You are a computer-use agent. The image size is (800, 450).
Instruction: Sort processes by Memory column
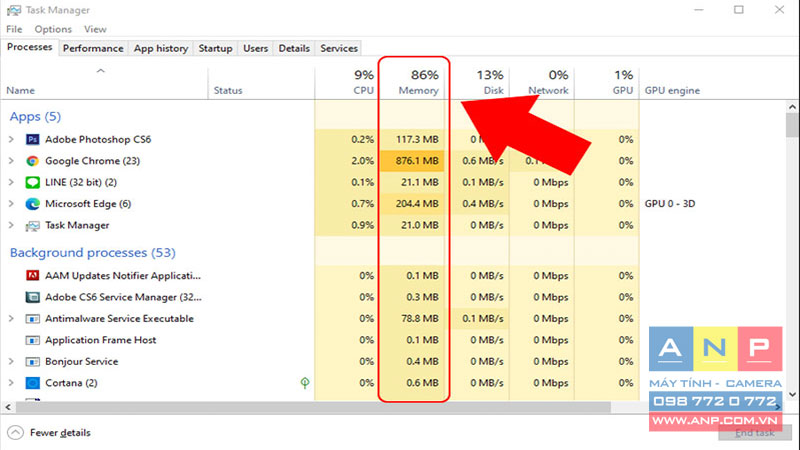pos(414,82)
